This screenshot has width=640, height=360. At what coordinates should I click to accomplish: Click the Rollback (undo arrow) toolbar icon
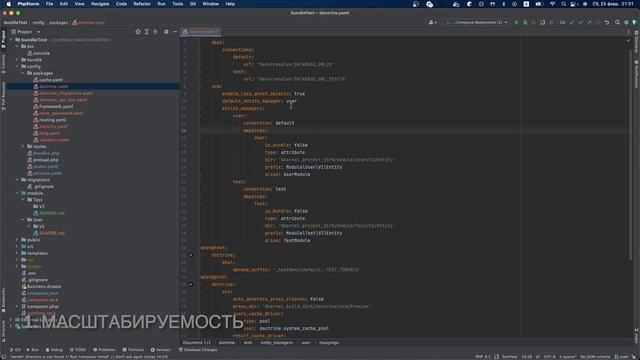pos(607,22)
